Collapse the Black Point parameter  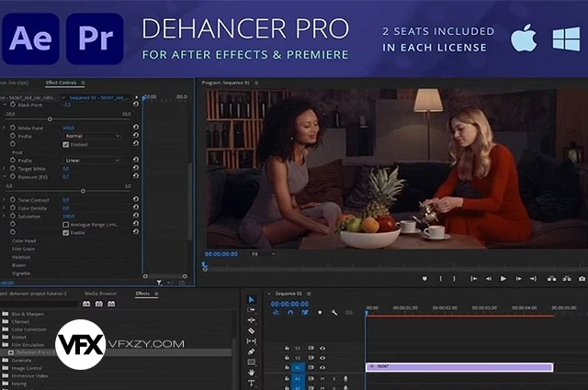tap(5, 105)
